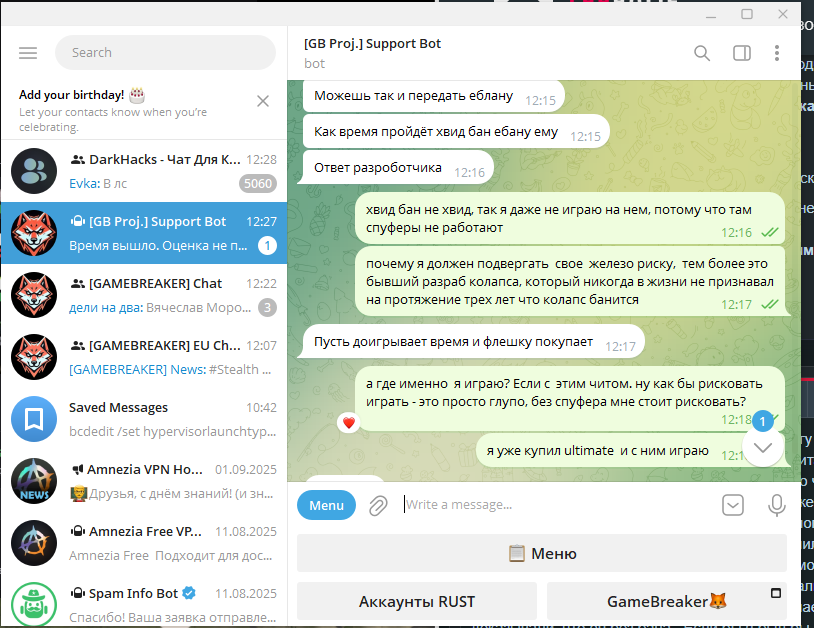Maximize the Telegram window

pyautogui.click(x=747, y=14)
